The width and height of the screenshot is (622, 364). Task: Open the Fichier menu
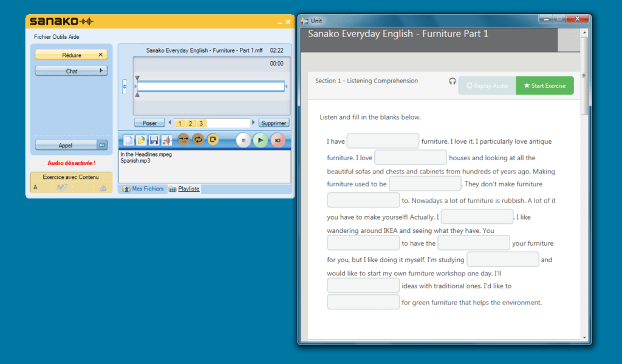(x=43, y=37)
